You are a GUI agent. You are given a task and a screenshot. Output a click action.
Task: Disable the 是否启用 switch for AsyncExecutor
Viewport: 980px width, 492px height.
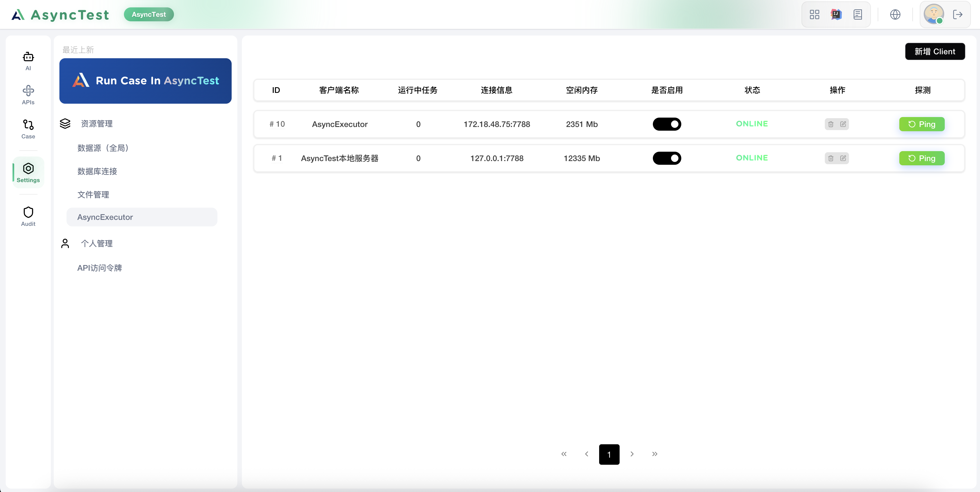pos(667,124)
